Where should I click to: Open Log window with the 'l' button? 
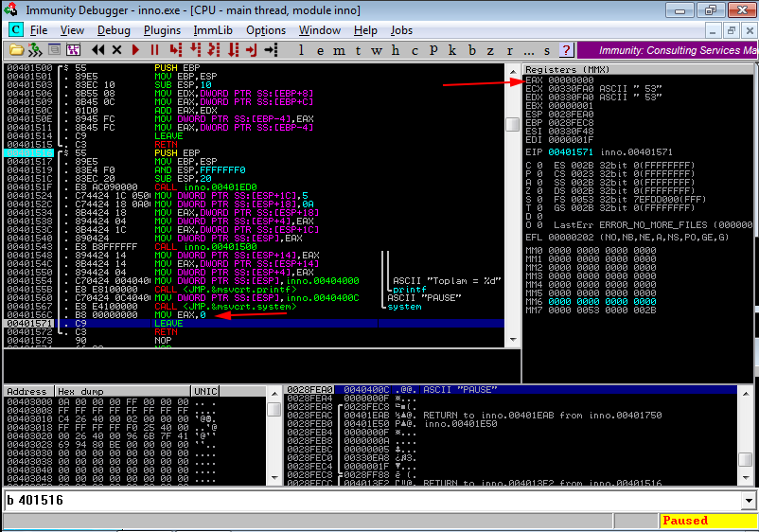coord(301,50)
